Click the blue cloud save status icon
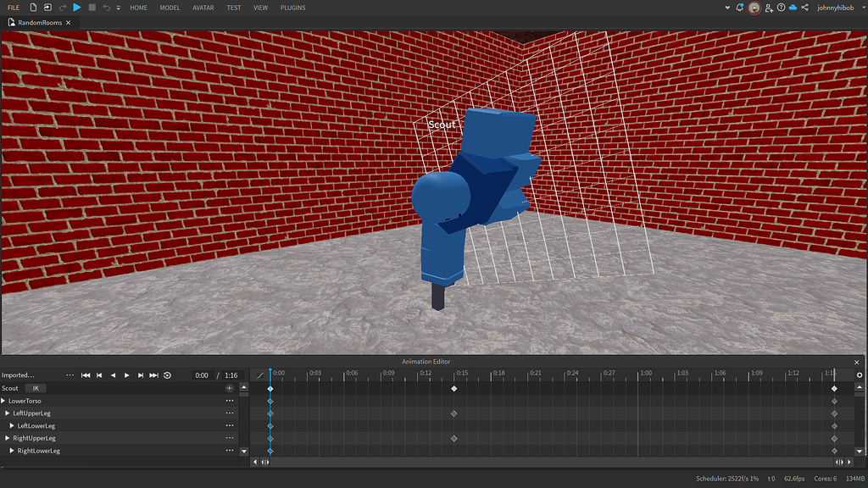 (x=793, y=8)
